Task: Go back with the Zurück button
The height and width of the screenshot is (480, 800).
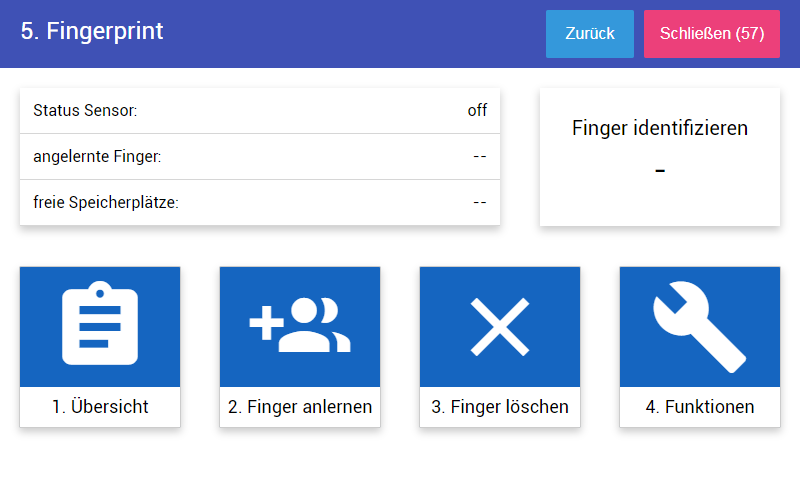Action: [x=590, y=34]
